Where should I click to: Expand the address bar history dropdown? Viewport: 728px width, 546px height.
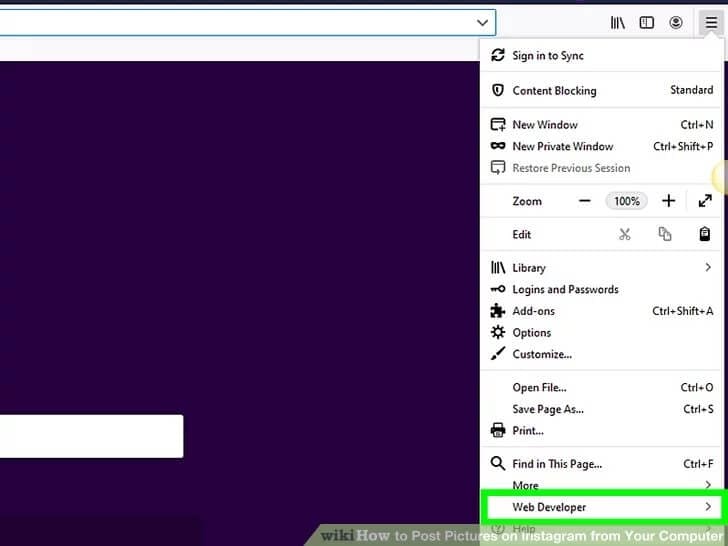pyautogui.click(x=482, y=22)
